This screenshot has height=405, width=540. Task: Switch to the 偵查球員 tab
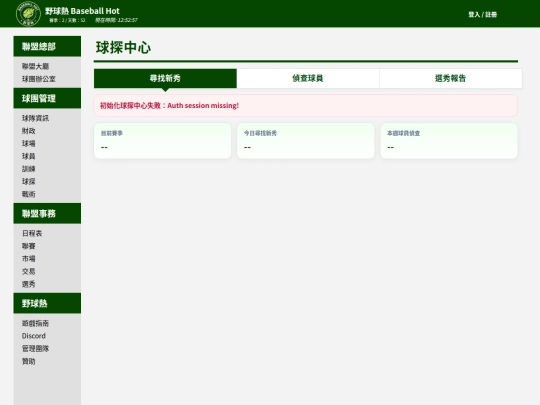tap(308, 78)
